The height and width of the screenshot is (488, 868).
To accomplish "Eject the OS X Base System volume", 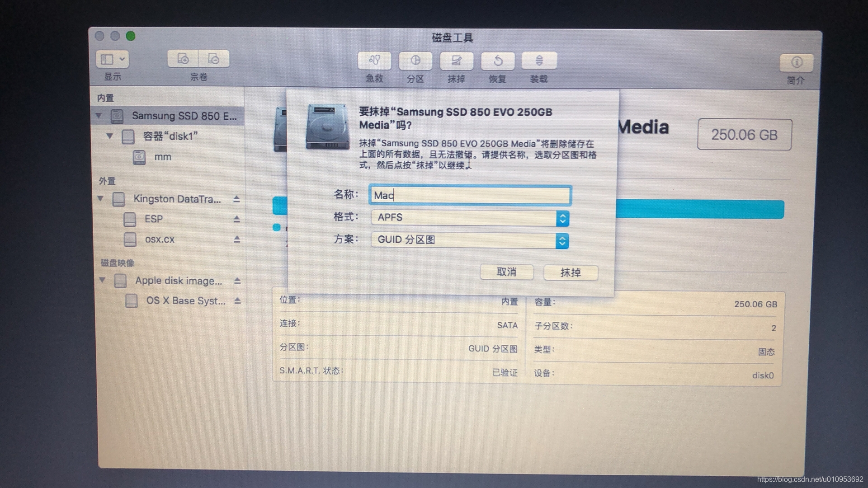I will [237, 301].
